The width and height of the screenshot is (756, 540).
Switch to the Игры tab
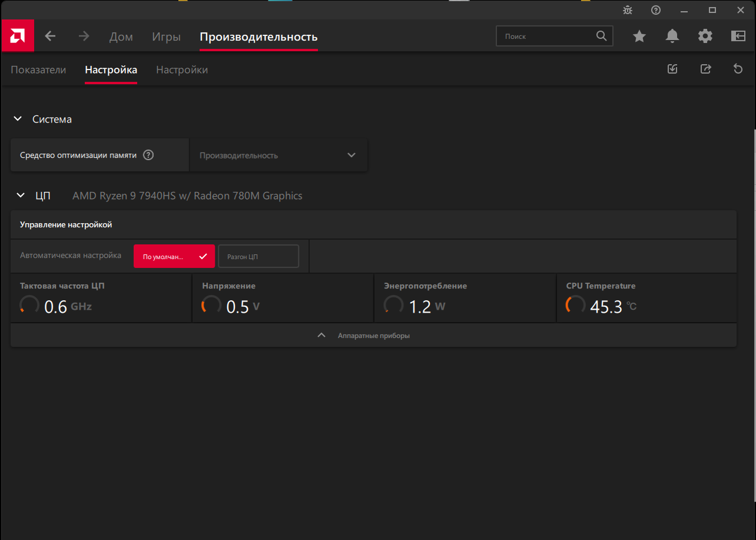pyautogui.click(x=166, y=37)
